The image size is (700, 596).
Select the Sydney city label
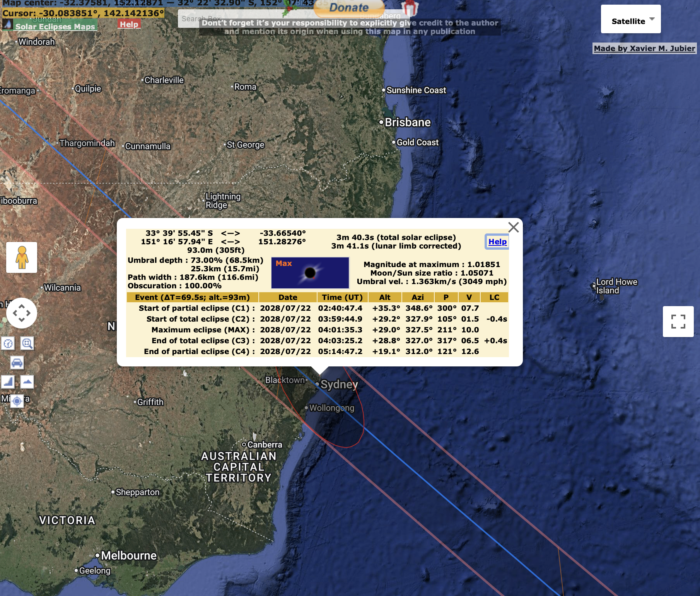[x=339, y=385]
